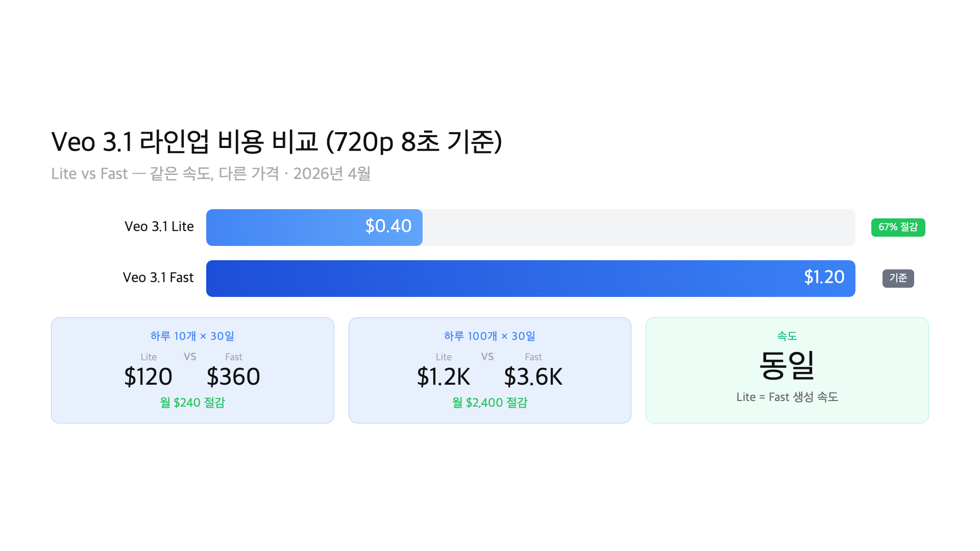
Task: Click the green 월 $240 절감 text
Action: [x=192, y=403]
